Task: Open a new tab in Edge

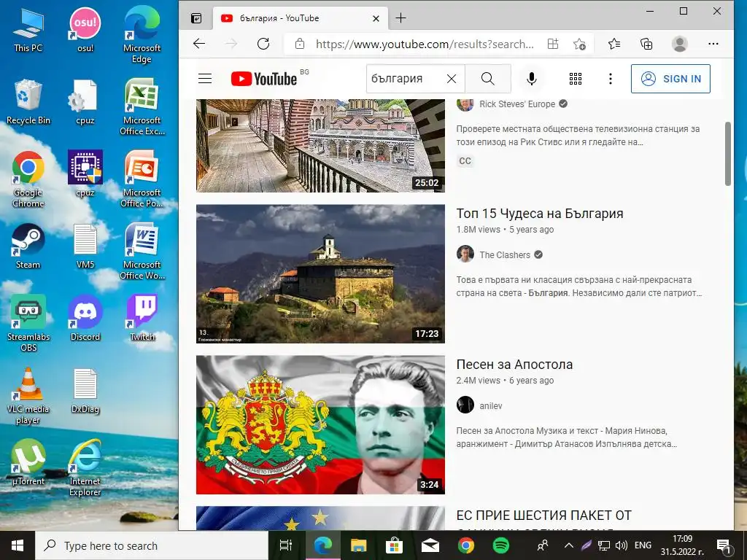Action: pyautogui.click(x=401, y=18)
